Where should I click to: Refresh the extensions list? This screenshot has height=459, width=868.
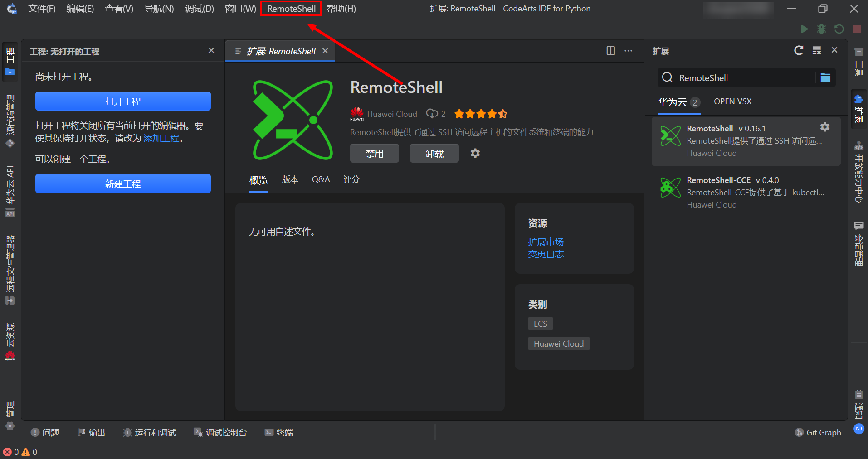[799, 50]
